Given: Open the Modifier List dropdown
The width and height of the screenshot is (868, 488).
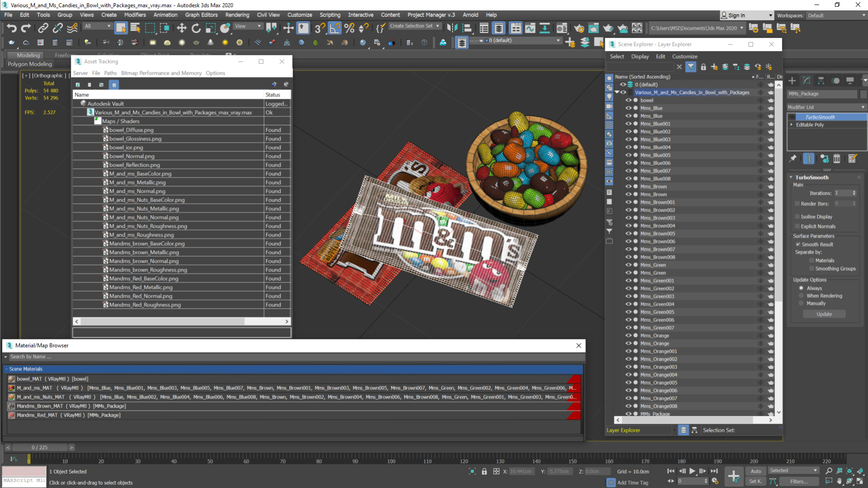Looking at the screenshot, I should coord(826,107).
